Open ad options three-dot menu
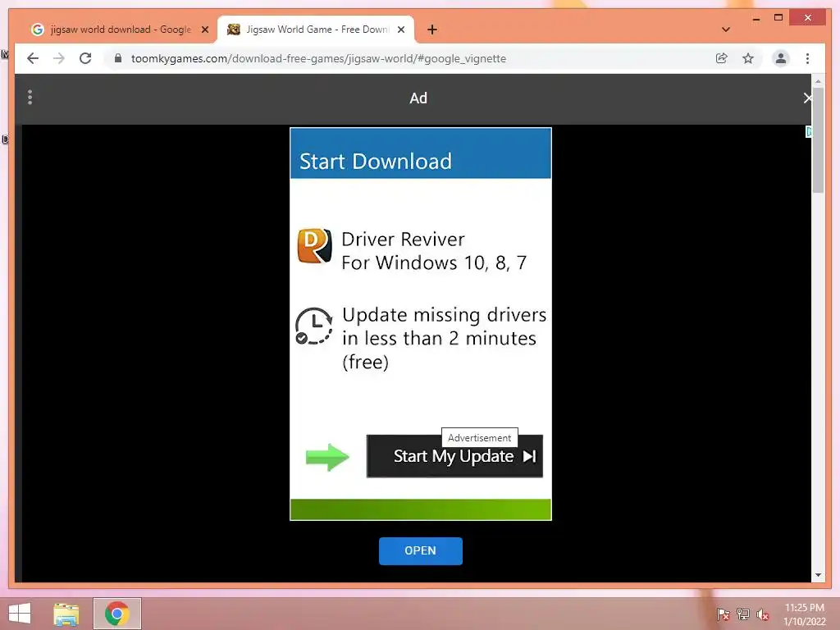This screenshot has height=630, width=840. click(30, 98)
